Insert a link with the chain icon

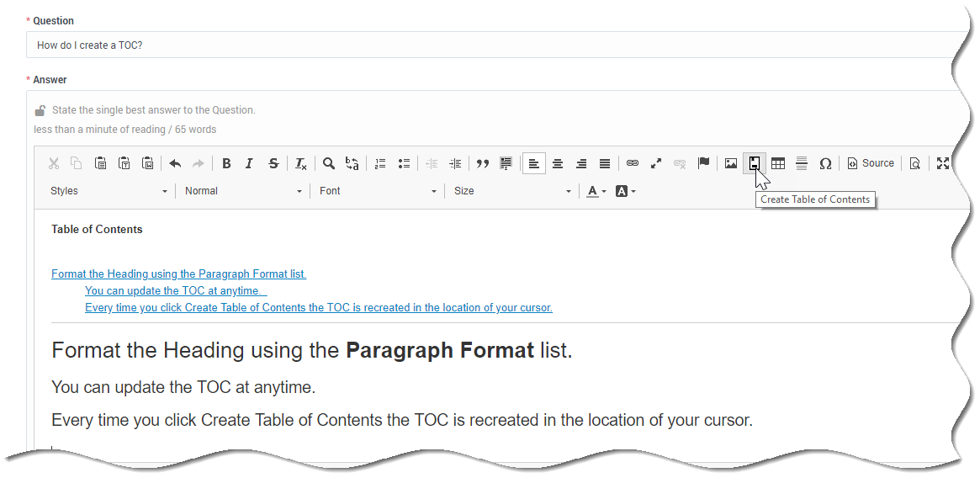[x=633, y=163]
